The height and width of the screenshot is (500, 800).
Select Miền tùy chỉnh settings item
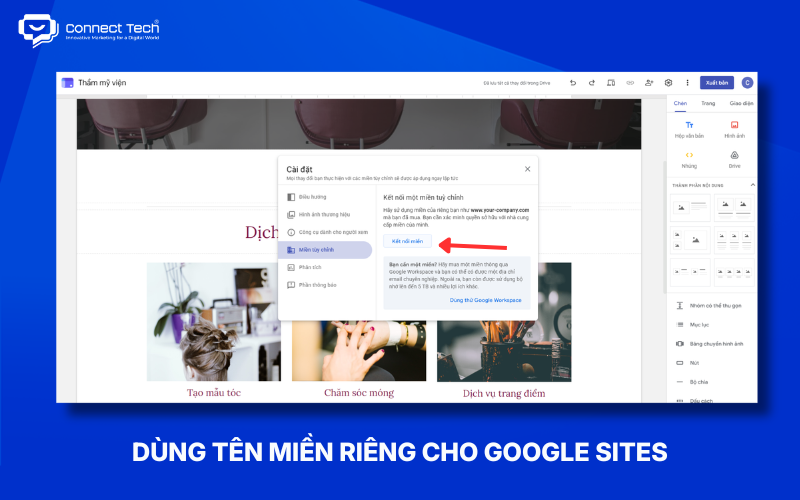pyautogui.click(x=325, y=250)
